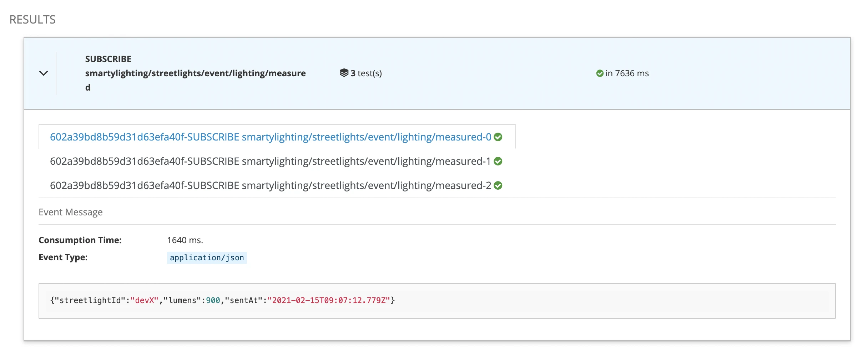
Task: Click the green check next to 7636 ms
Action: 600,73
